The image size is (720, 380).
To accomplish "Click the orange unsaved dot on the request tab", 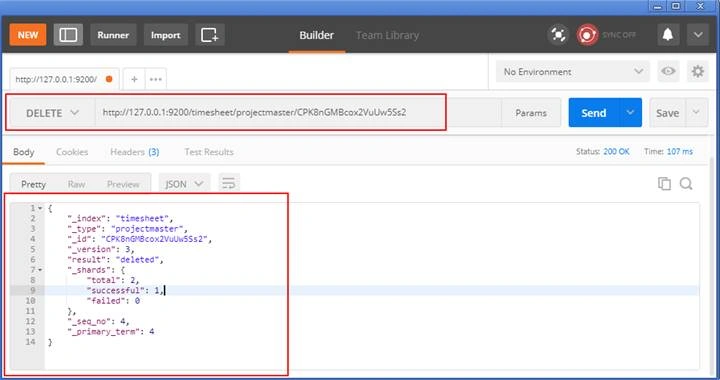I will pos(109,79).
